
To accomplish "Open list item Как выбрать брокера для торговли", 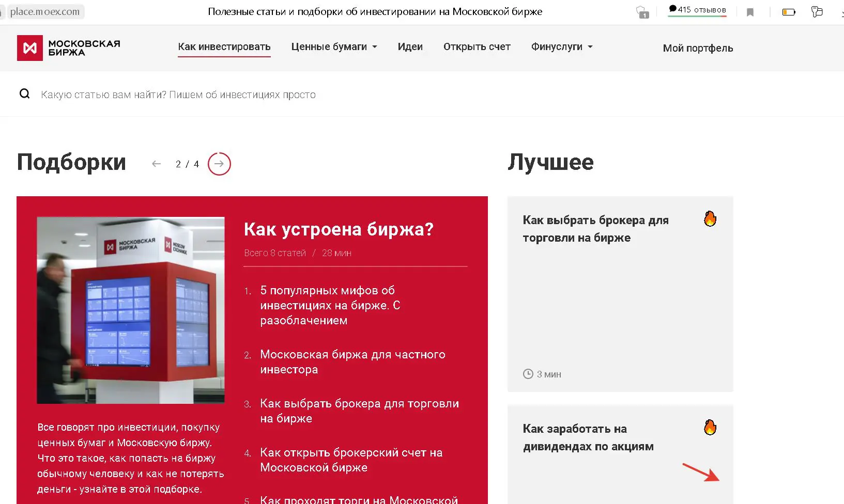I will click(359, 411).
